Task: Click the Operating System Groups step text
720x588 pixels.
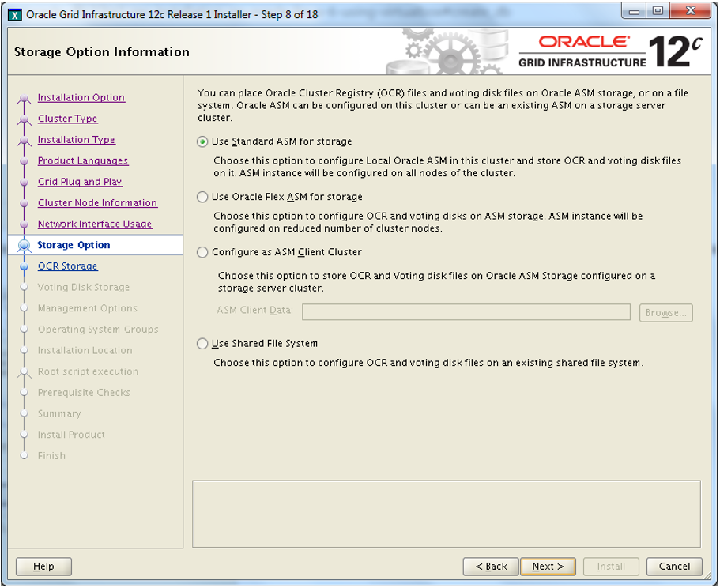Action: [x=98, y=330]
